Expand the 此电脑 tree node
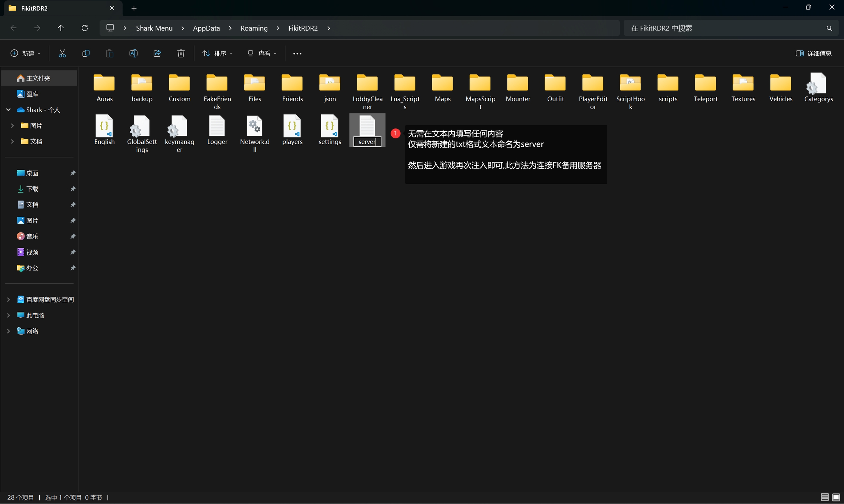Viewport: 844px width, 504px height. [8, 315]
